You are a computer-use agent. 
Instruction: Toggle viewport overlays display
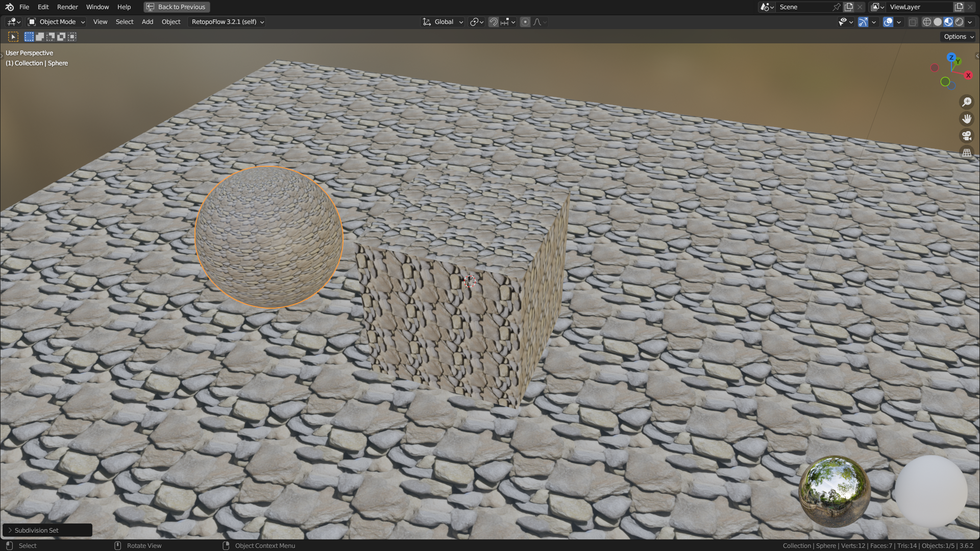888,22
